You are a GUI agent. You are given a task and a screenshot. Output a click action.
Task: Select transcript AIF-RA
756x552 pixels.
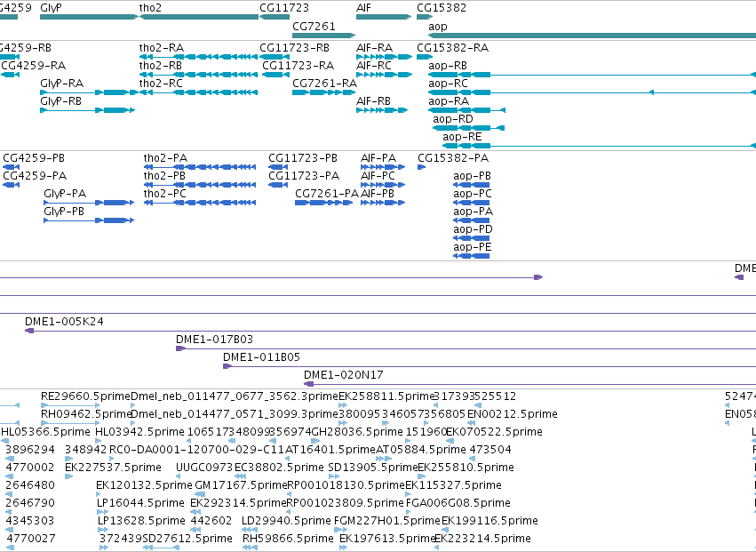pyautogui.click(x=385, y=57)
